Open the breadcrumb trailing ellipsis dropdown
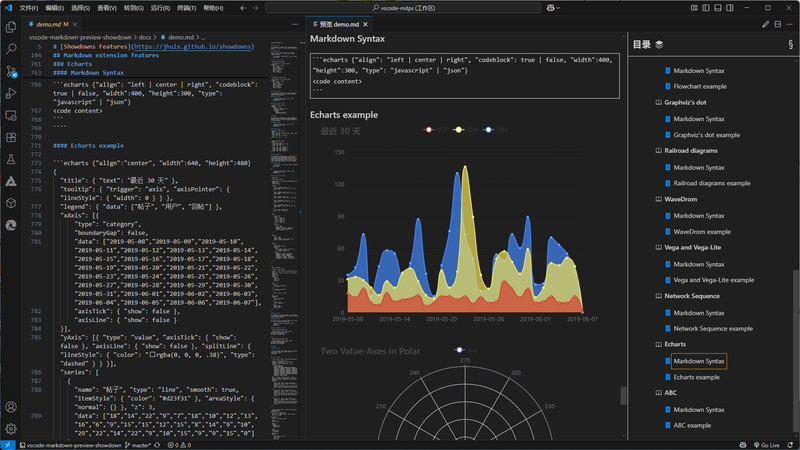This screenshot has width=800, height=450. coord(203,37)
